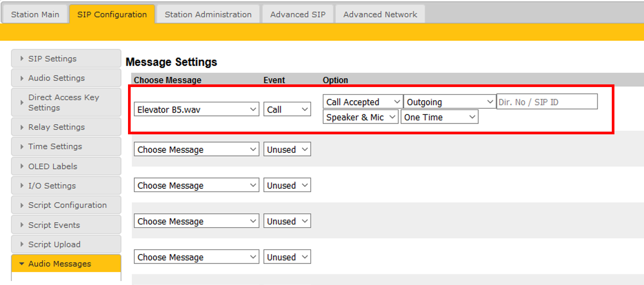Viewport: 644px width, 285px height.
Task: Open I/O Settings in sidebar
Action: pyautogui.click(x=66, y=186)
